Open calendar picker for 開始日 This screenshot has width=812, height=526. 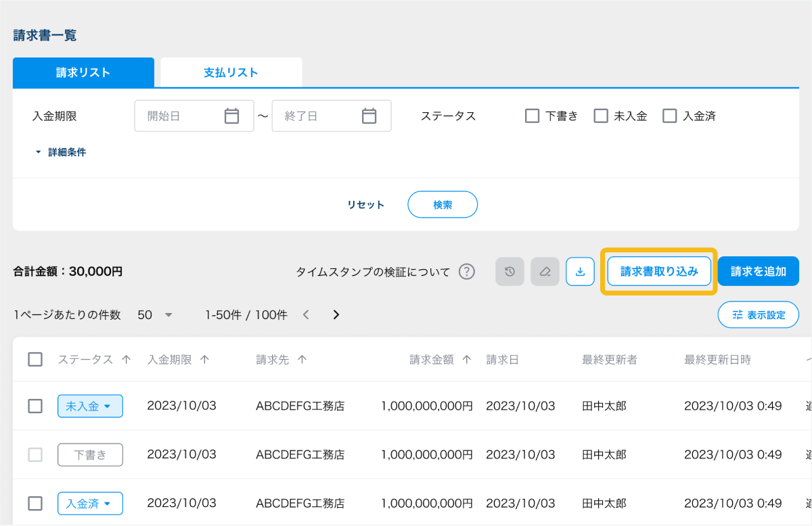coord(231,116)
